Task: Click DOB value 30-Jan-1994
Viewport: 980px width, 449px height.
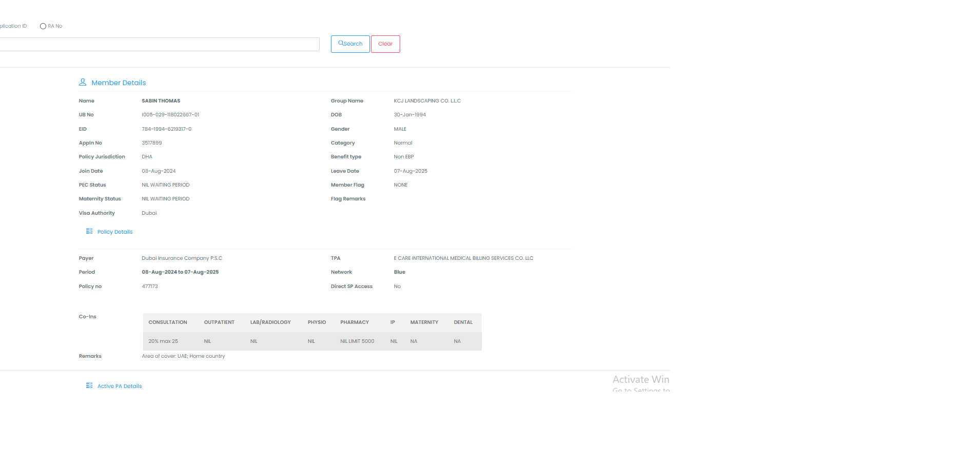Action: (x=410, y=115)
